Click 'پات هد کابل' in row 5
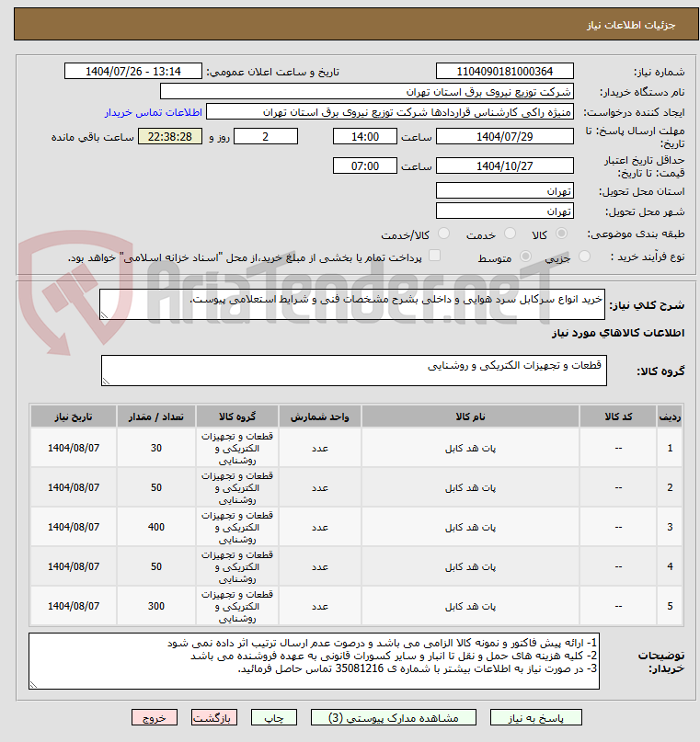The width and height of the screenshot is (700, 742). [x=470, y=606]
